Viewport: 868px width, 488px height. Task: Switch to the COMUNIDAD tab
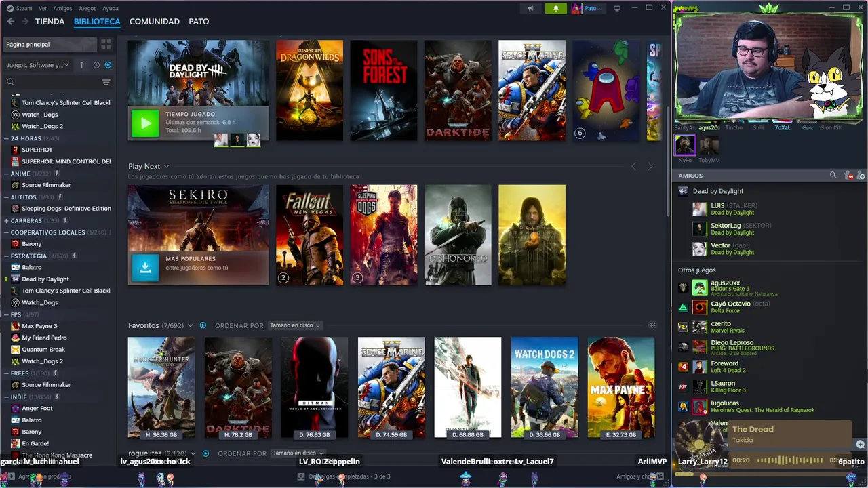(155, 22)
